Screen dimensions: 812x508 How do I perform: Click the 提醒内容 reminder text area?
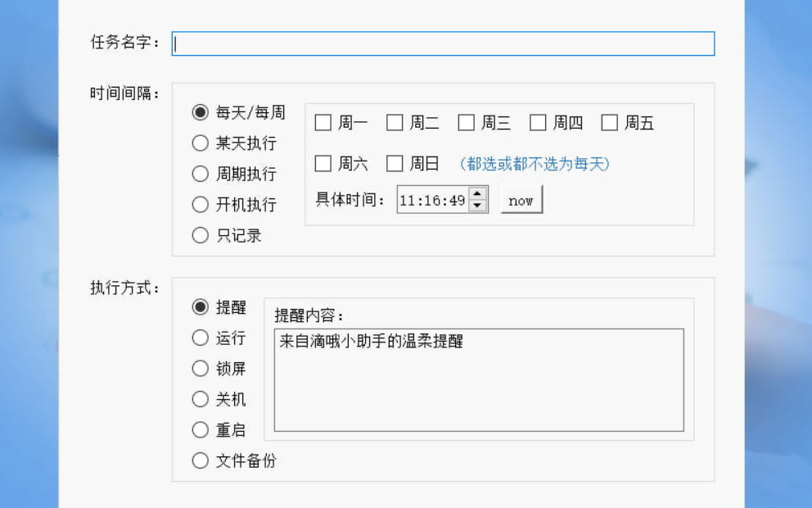[479, 380]
